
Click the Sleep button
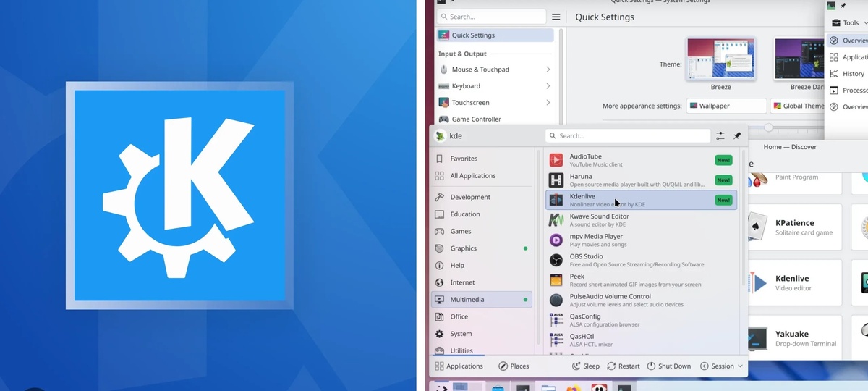tap(586, 366)
